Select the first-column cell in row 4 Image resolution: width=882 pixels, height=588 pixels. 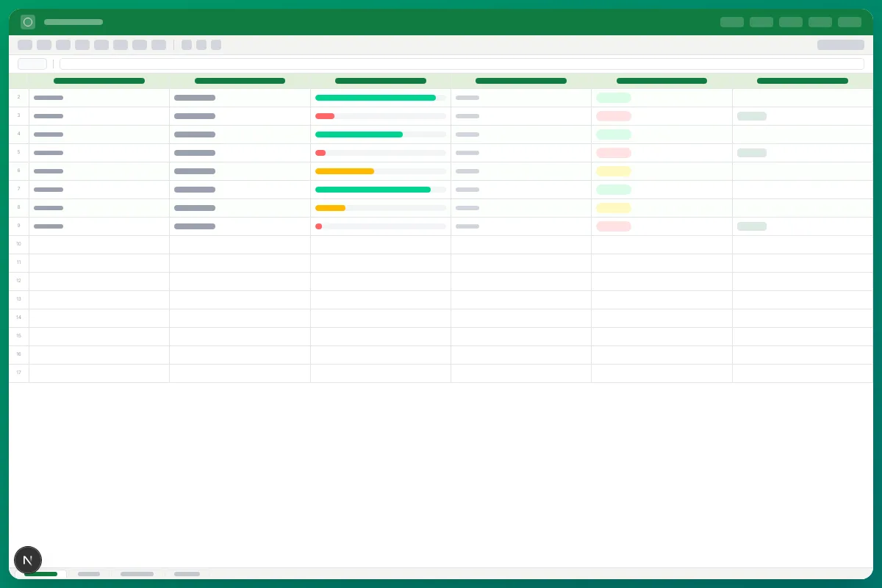pos(99,135)
